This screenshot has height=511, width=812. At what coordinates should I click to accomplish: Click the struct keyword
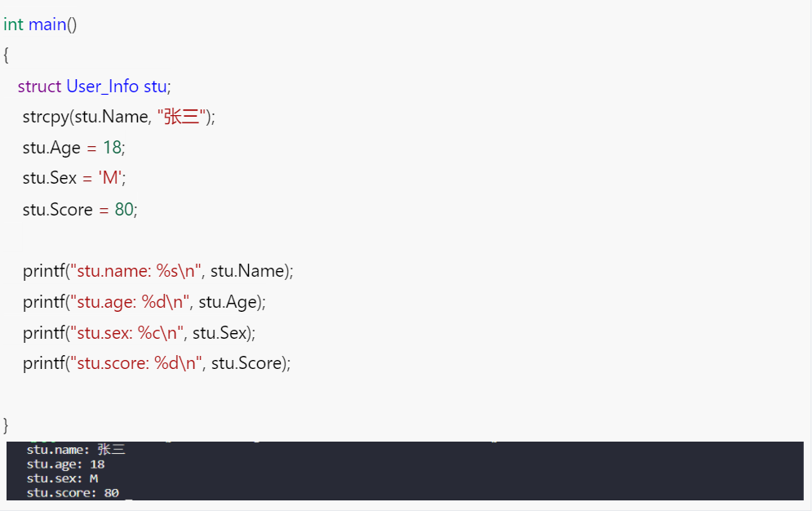(39, 87)
